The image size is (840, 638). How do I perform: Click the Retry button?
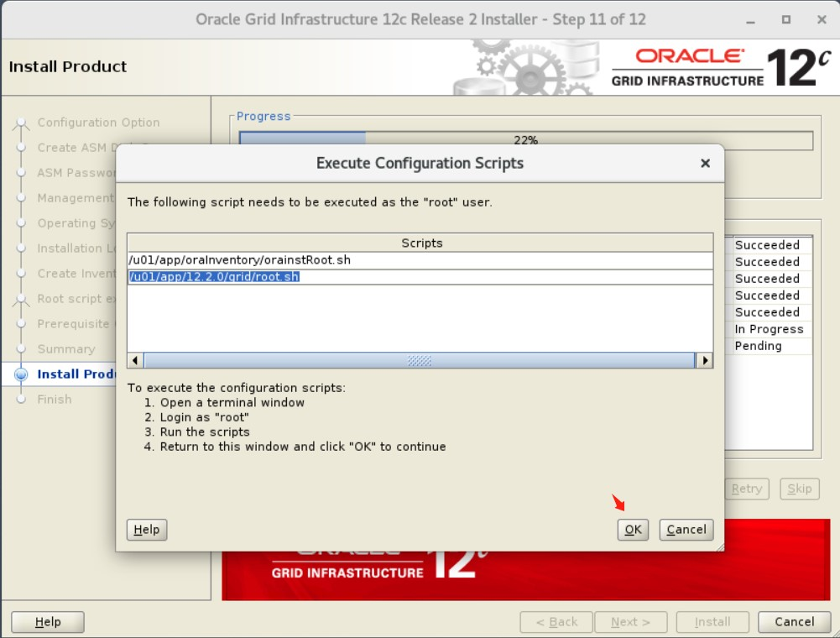(x=746, y=489)
